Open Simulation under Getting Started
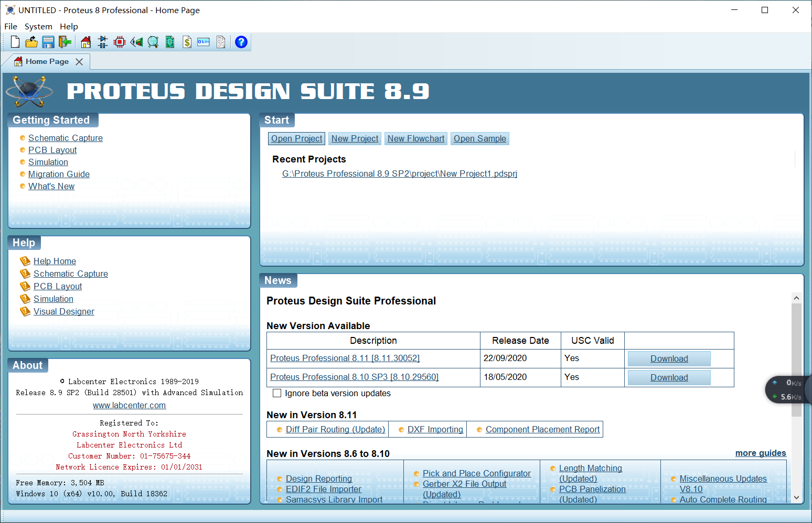812x523 pixels. point(48,162)
